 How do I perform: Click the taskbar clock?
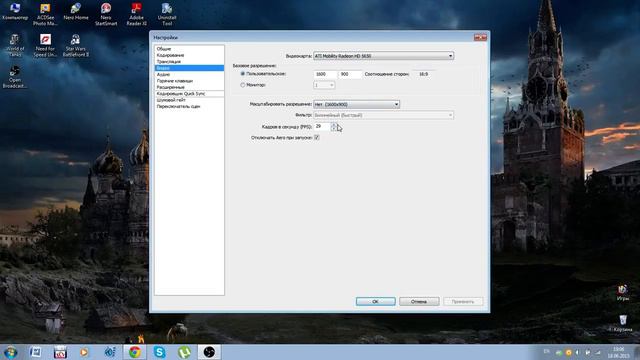618,352
